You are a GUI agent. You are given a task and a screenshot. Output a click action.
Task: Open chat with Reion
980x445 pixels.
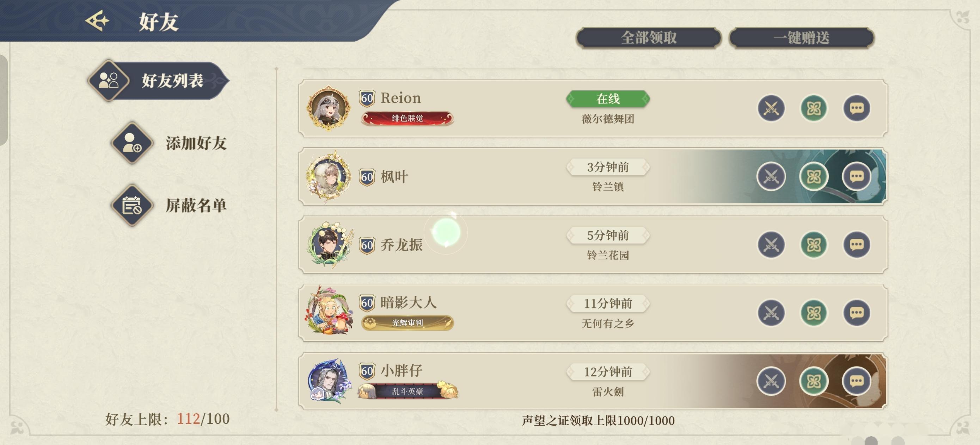click(x=856, y=108)
